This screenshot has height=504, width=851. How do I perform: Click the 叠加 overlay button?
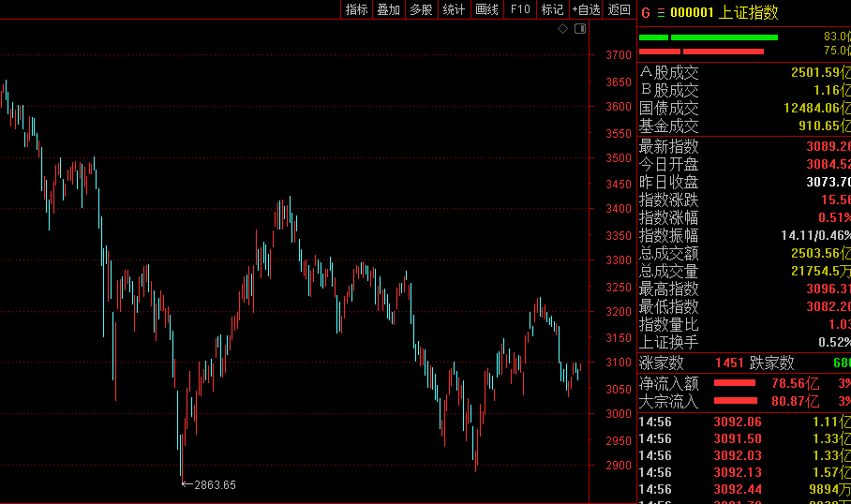388,9
